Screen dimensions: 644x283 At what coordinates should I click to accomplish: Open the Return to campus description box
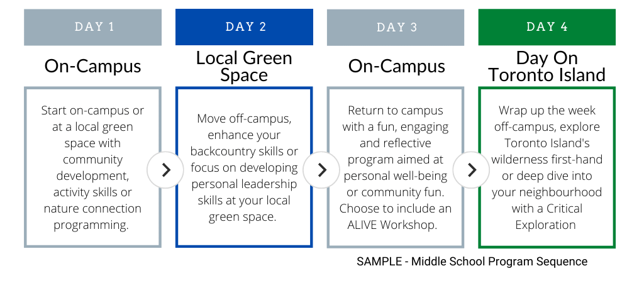coord(396,167)
